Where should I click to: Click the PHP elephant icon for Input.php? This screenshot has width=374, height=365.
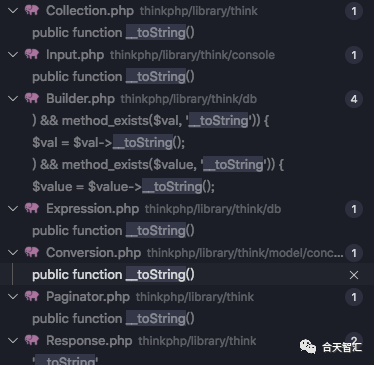(32, 54)
